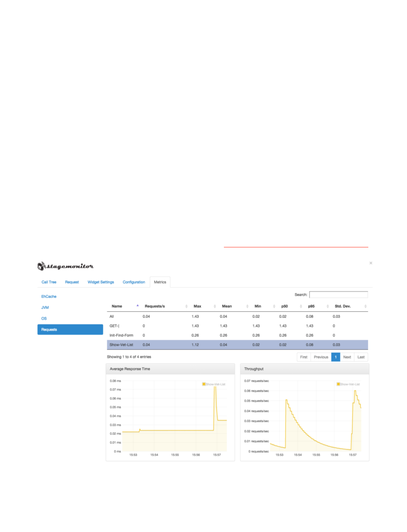Select page 1 in pagination

[335, 357]
